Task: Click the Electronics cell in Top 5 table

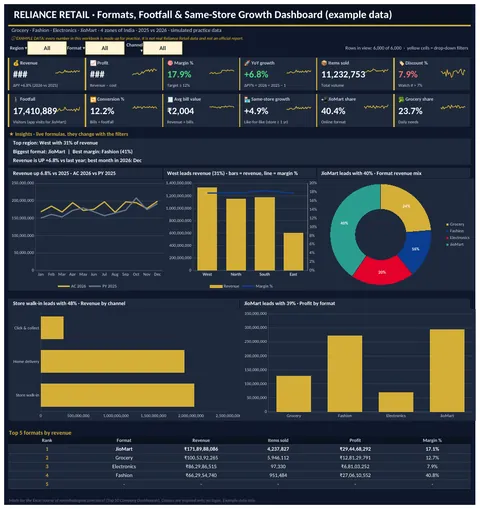Action: pos(124,466)
